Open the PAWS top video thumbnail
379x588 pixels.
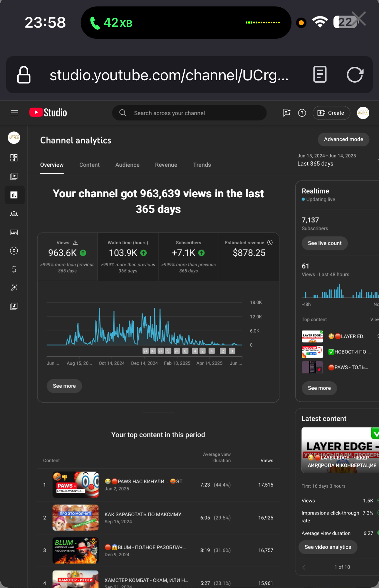(76, 485)
